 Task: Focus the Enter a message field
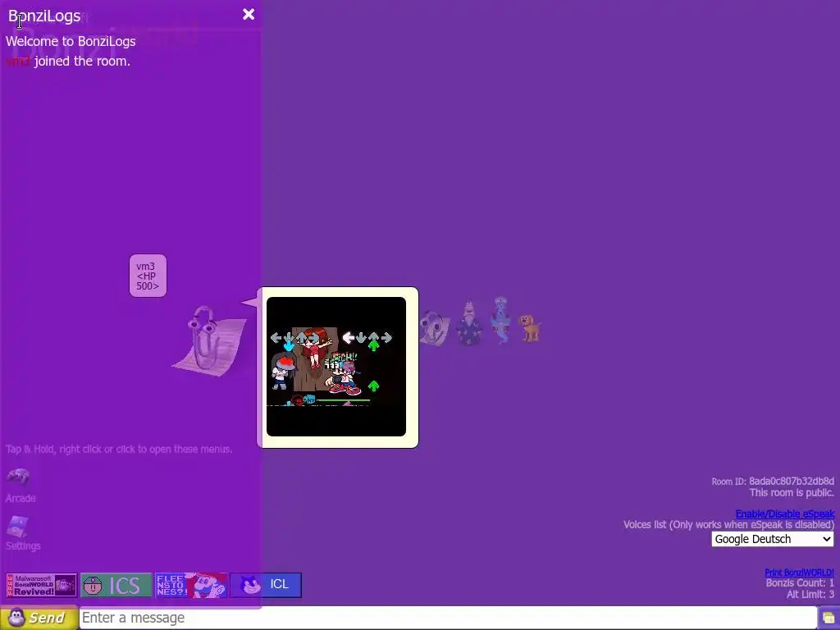pyautogui.click(x=448, y=618)
